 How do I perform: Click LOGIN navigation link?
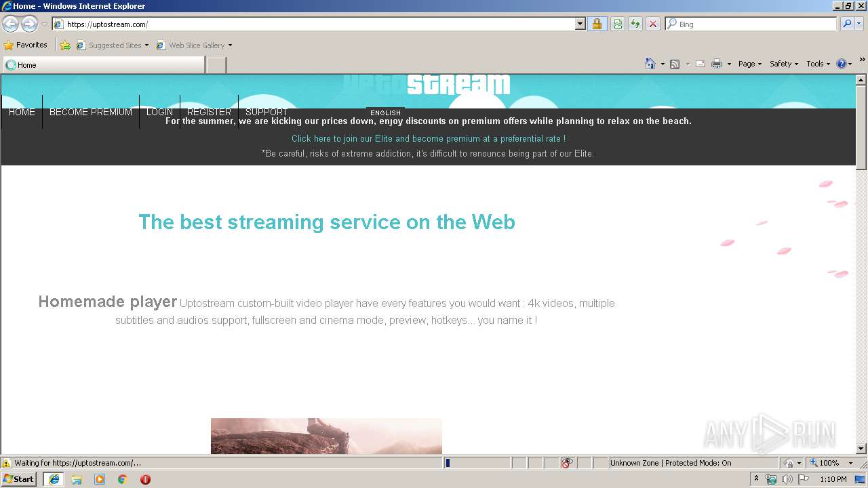point(159,112)
